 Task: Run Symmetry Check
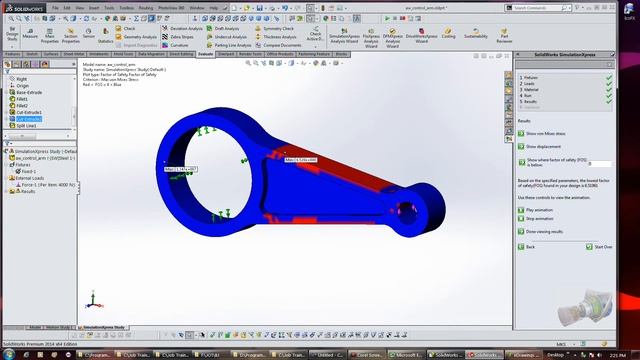click(274, 29)
